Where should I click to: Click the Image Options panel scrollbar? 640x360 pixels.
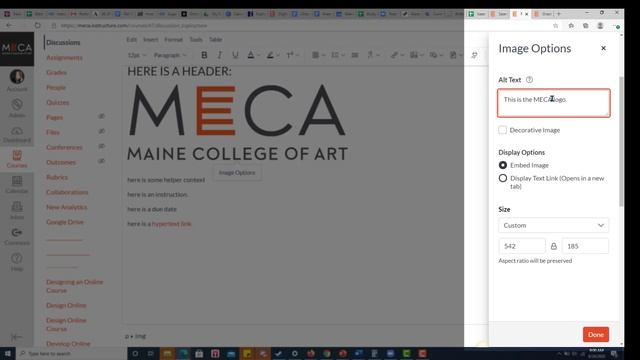pos(621,141)
